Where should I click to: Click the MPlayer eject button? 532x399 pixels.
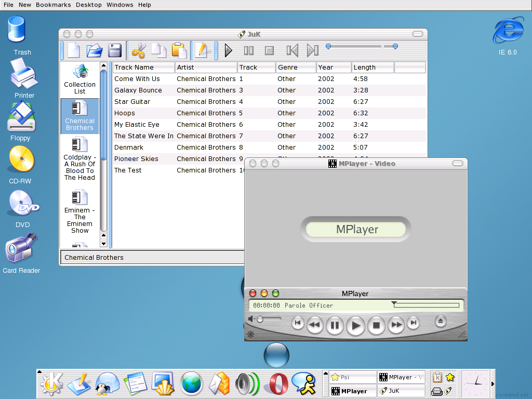coord(441,321)
